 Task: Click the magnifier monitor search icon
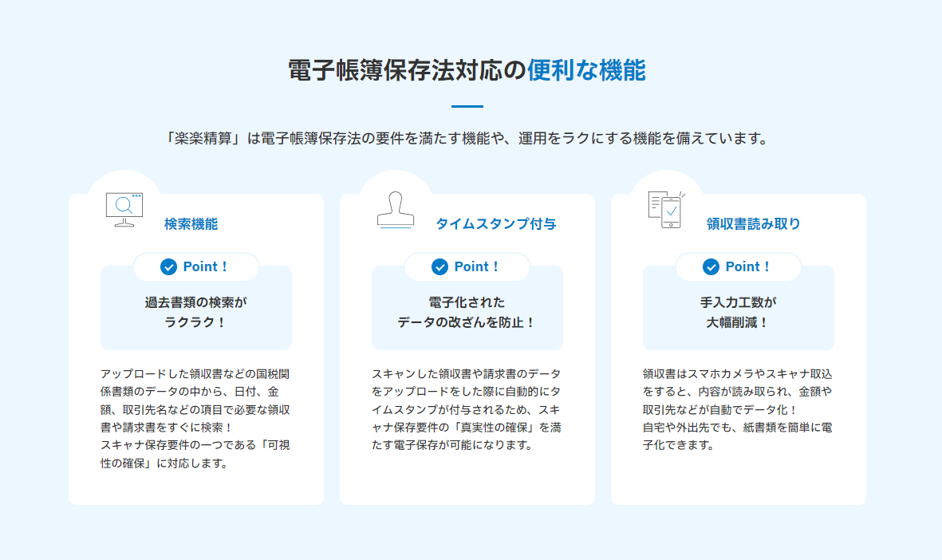pos(124,210)
